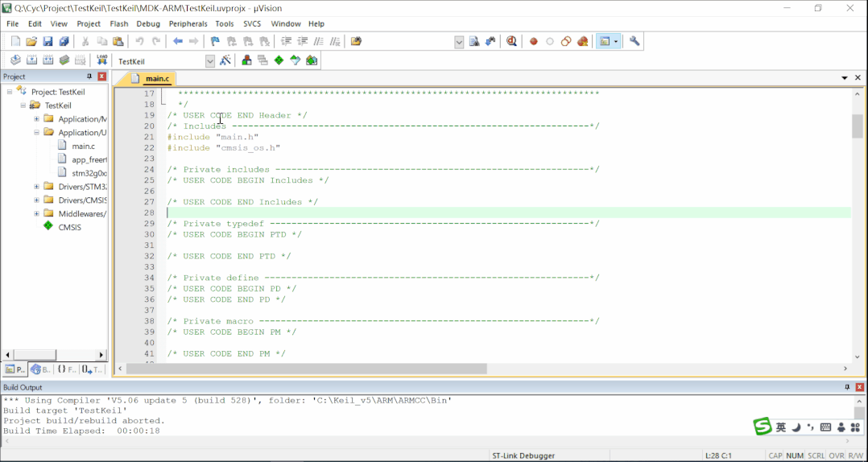Viewport: 868px width, 462px height.
Task: Expand the Drivers/STM32 folder
Action: [36, 187]
